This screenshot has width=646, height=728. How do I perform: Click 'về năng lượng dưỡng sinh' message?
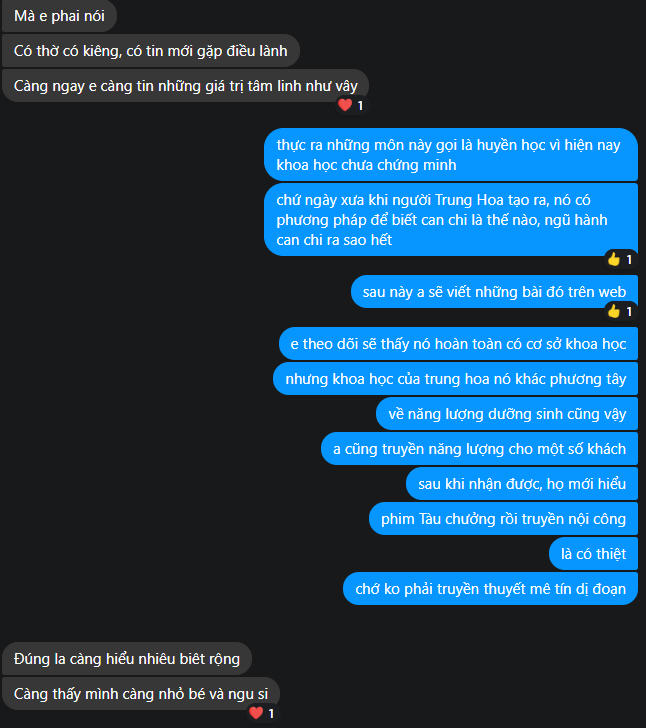click(507, 414)
